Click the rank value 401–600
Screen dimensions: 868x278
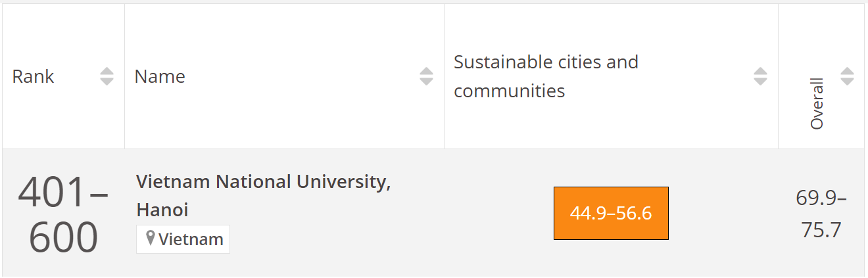(63, 214)
